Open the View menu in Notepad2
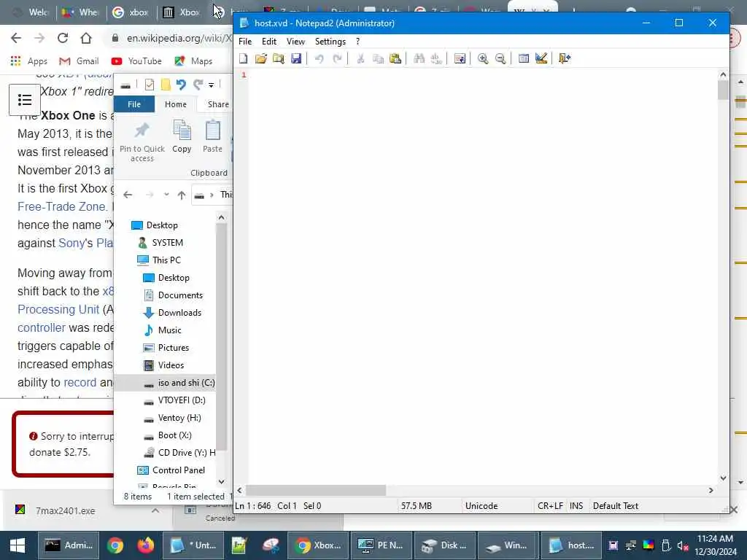The height and width of the screenshot is (560, 747). 295,42
